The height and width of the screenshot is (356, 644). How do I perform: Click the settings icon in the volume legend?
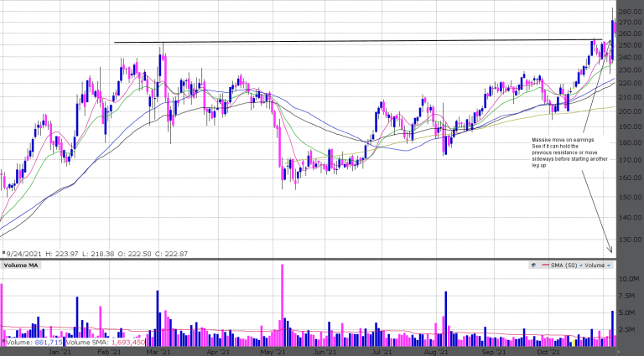[534, 265]
